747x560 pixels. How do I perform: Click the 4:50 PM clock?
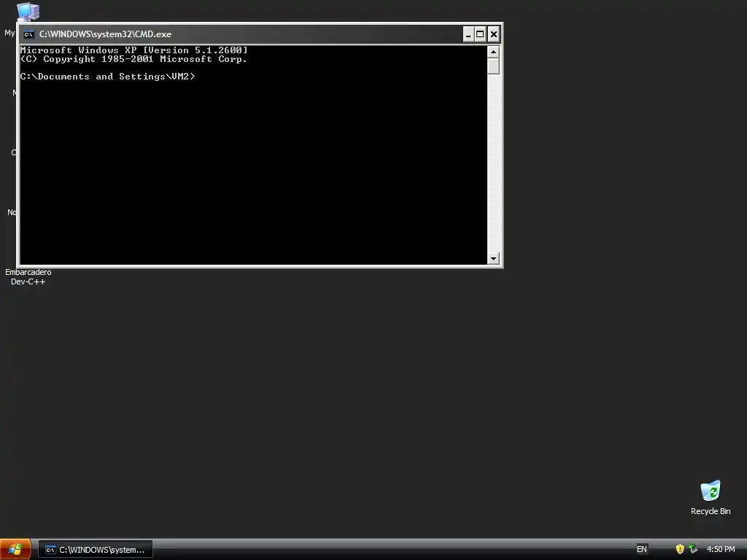[720, 549]
